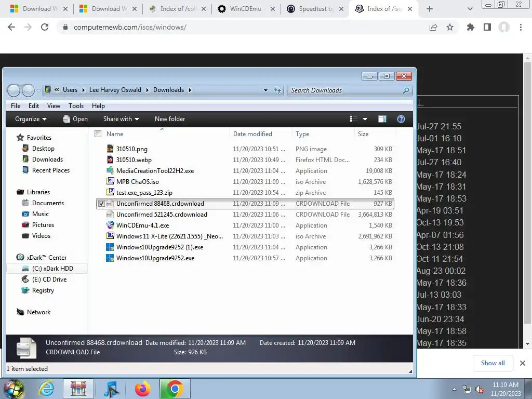Expand Users breadcrumb arrow
532x399 pixels.
(84, 90)
